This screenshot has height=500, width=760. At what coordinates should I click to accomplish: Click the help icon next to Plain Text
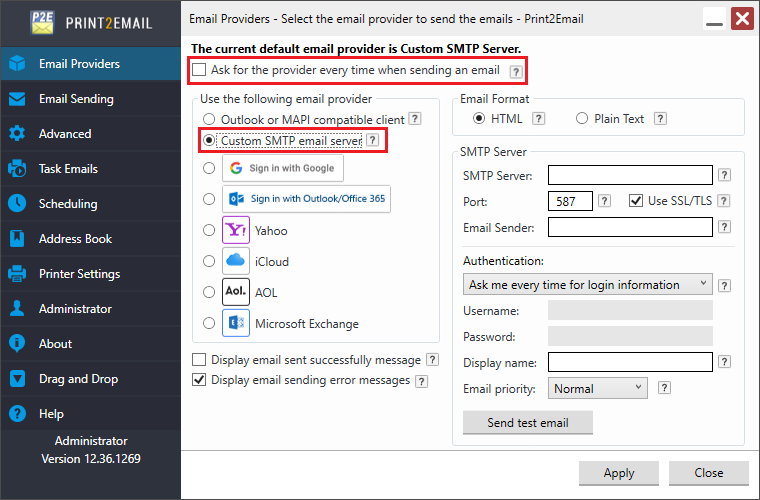click(660, 119)
